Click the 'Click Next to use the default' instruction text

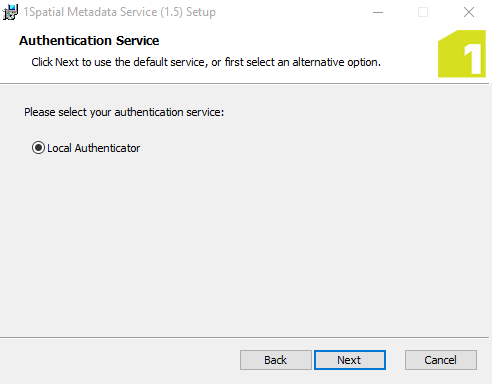206,62
